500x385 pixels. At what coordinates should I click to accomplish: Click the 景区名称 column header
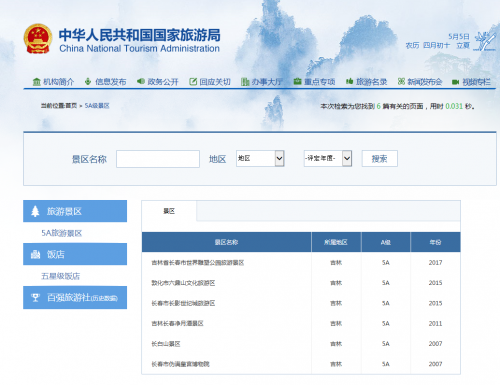(226, 242)
